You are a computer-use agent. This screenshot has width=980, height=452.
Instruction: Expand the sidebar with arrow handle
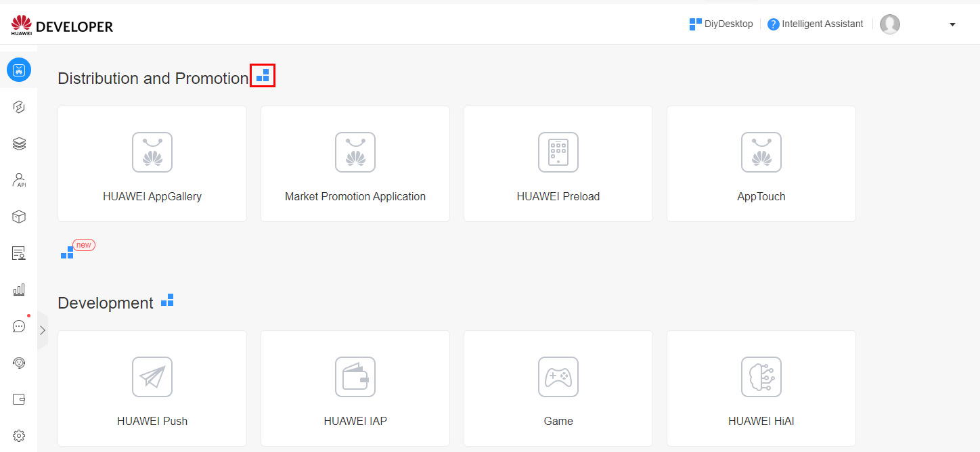tap(43, 330)
